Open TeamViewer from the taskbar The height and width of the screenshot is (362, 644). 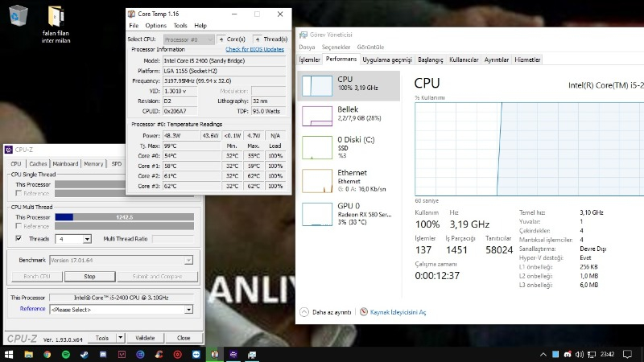click(196, 354)
